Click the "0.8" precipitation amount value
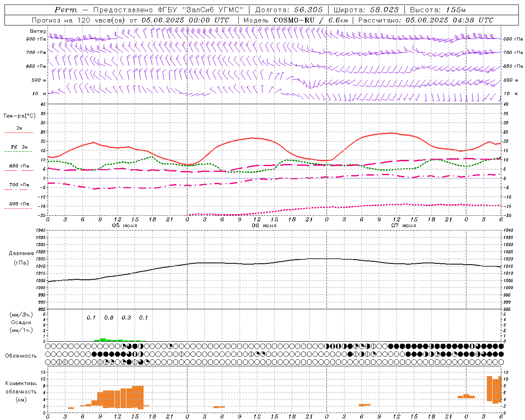The image size is (525, 420). [109, 318]
